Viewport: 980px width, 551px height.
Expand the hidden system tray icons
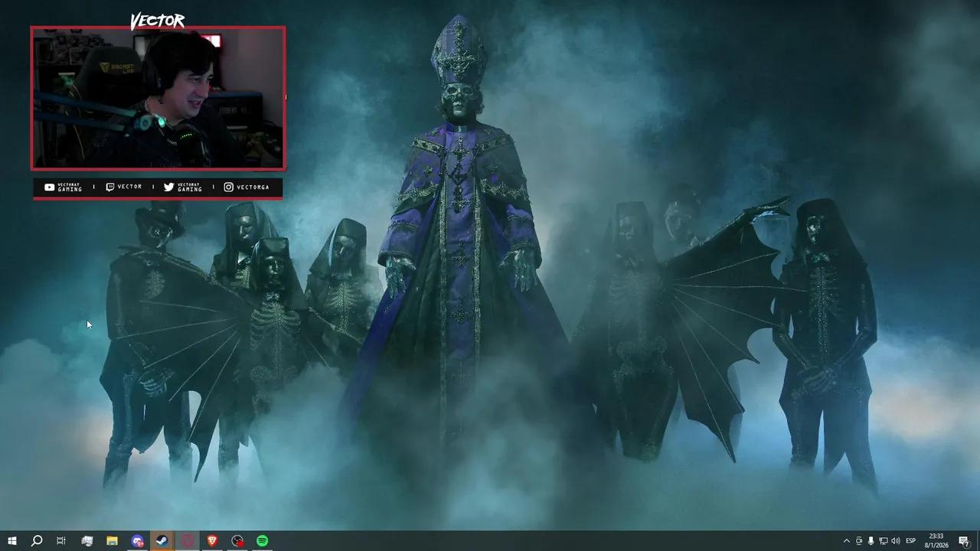(x=848, y=540)
